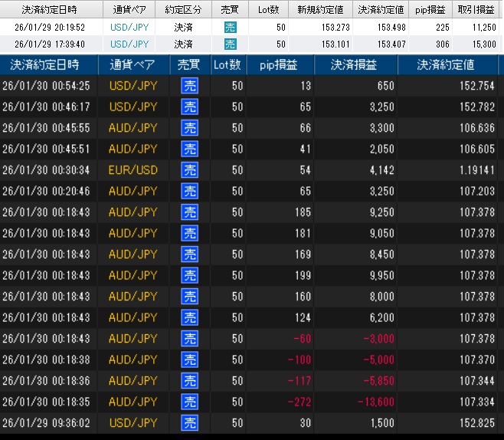
Task: Select the 決済 cell in the 20:19:52 row
Action: pyautogui.click(x=184, y=27)
